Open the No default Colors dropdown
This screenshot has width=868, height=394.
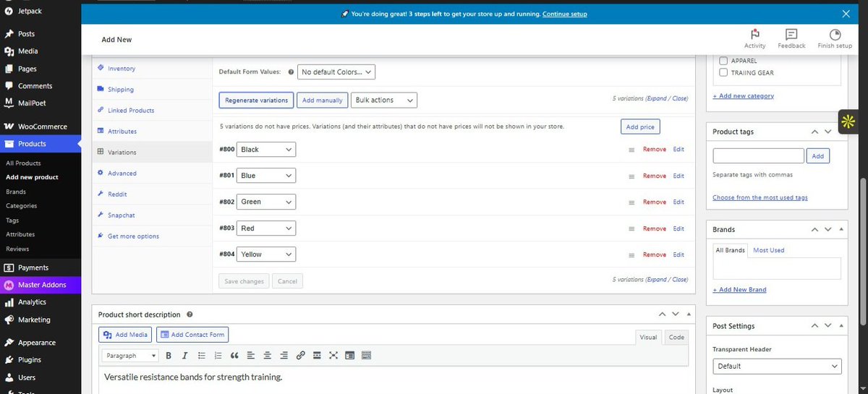tap(336, 72)
